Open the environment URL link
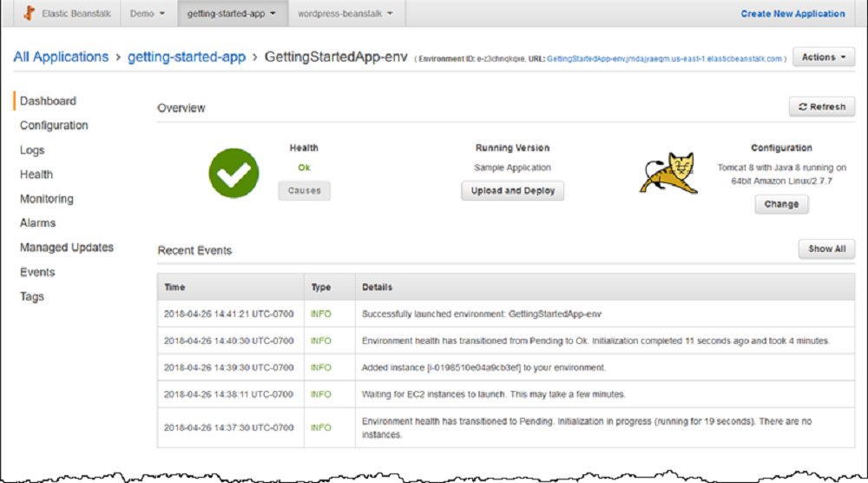Image resolution: width=868 pixels, height=483 pixels. click(664, 59)
